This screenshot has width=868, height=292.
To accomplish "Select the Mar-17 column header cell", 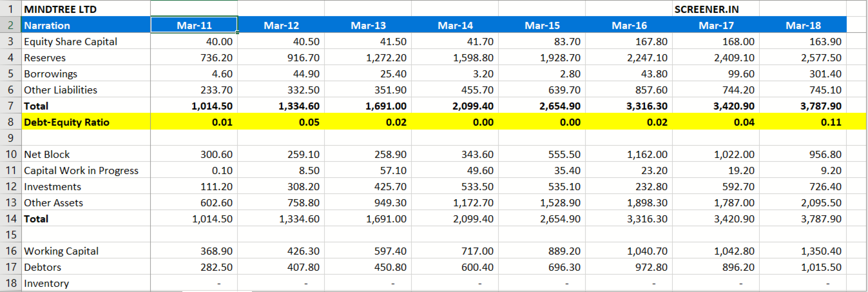I will [716, 25].
